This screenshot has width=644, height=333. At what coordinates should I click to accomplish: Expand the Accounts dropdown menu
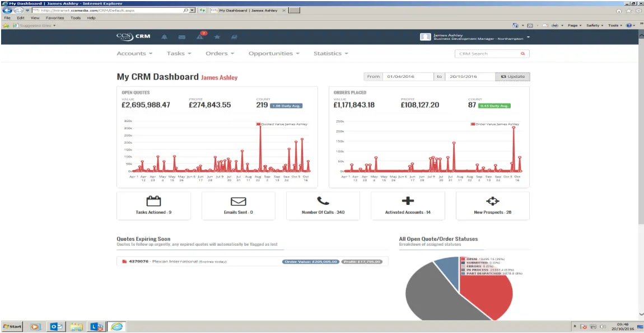[x=135, y=53]
